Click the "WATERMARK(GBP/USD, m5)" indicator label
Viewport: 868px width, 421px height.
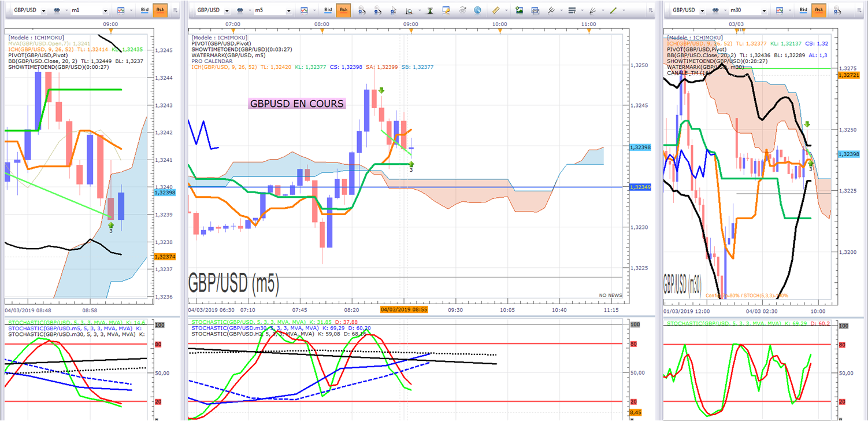229,54
